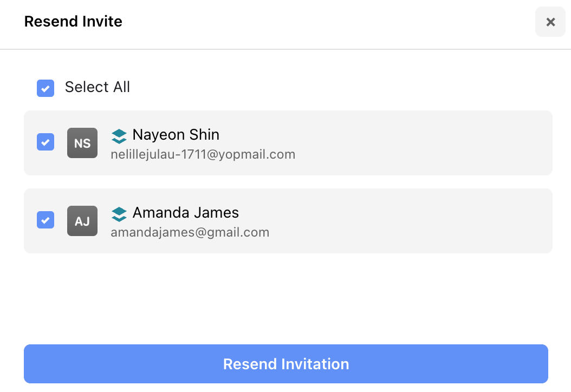Toggle the Select All checkbox
Image resolution: width=571 pixels, height=392 pixels.
[46, 88]
